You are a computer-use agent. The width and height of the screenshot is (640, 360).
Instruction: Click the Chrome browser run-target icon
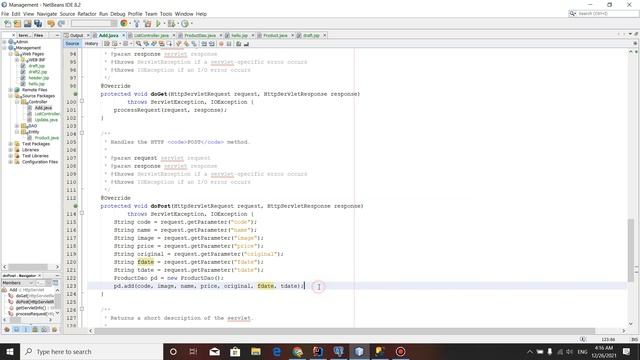(124, 24)
